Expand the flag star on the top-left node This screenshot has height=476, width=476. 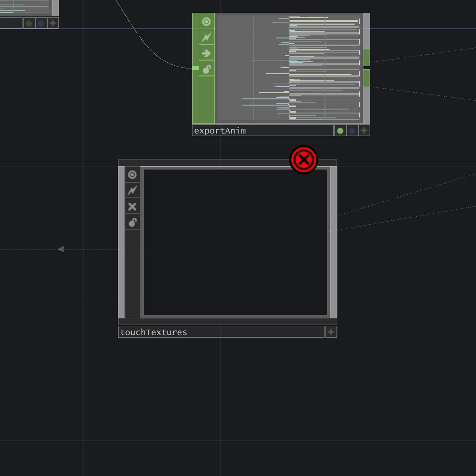pyautogui.click(x=53, y=23)
